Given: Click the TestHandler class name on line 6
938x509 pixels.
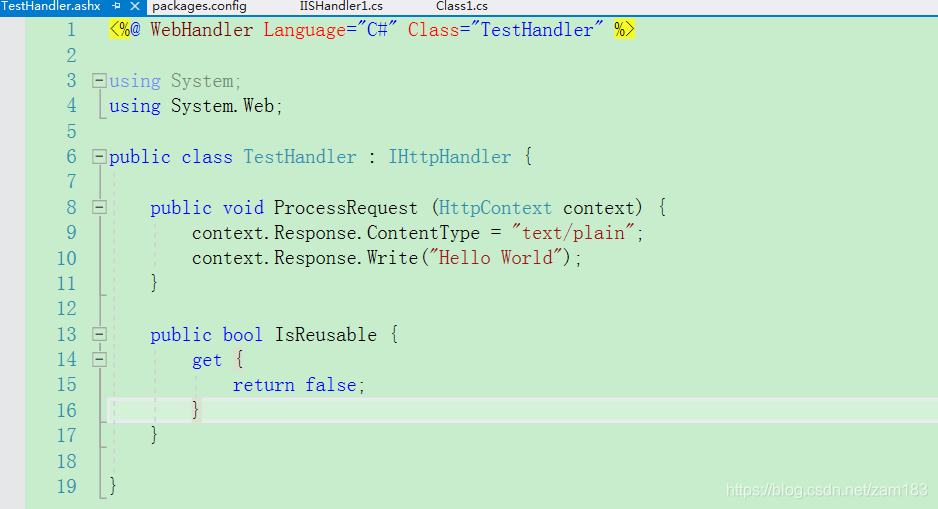Looking at the screenshot, I should [x=300, y=157].
